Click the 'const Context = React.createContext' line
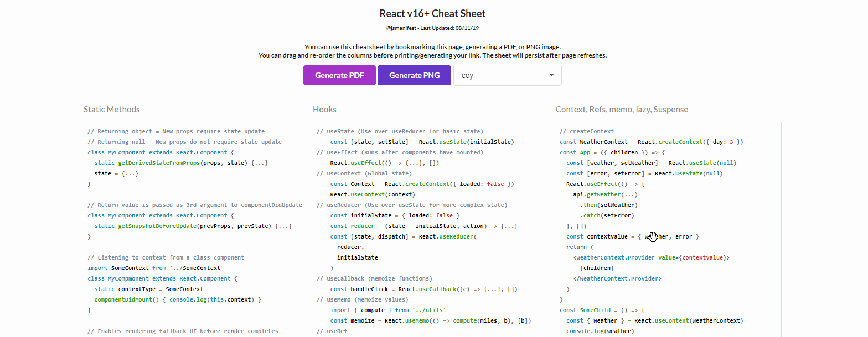Viewport: 868px width, 337px height. 422,184
